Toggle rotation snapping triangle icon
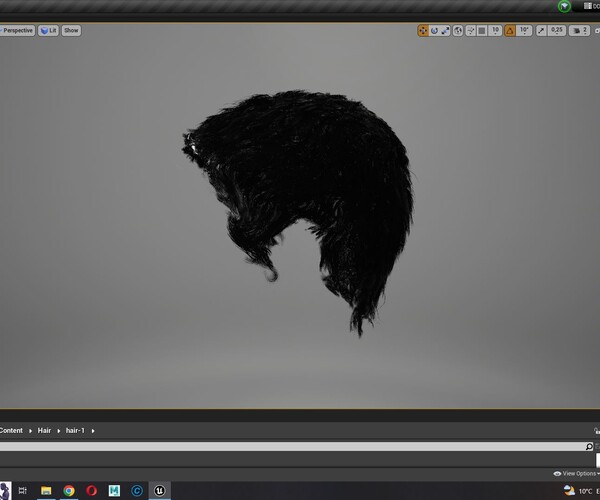The image size is (600, 500). (510, 31)
